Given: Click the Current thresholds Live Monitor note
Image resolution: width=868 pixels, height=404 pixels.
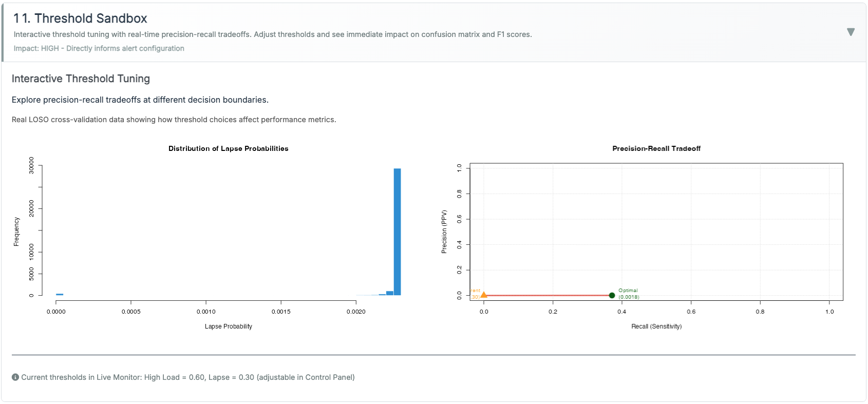Looking at the screenshot, I should pos(187,377).
